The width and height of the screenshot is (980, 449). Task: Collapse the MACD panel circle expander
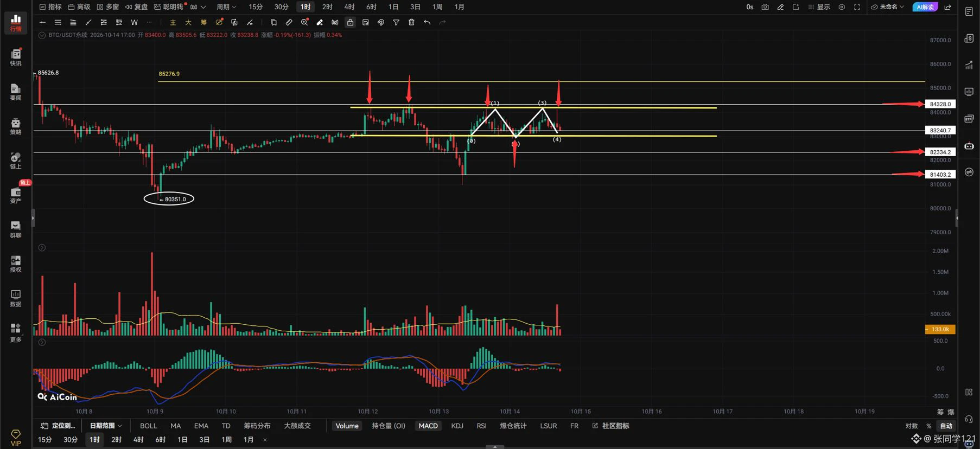tap(42, 342)
